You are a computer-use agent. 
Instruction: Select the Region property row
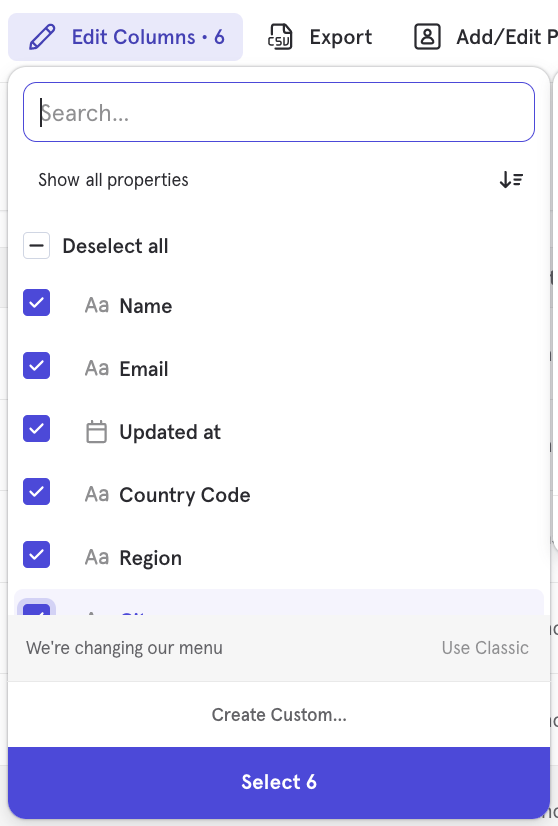[x=279, y=557]
